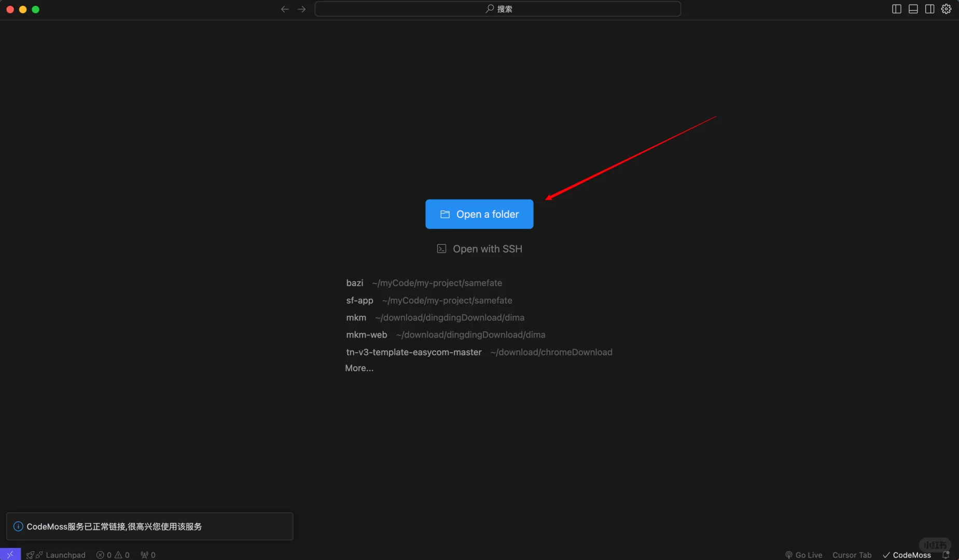Open port forwarding indicator

click(147, 554)
